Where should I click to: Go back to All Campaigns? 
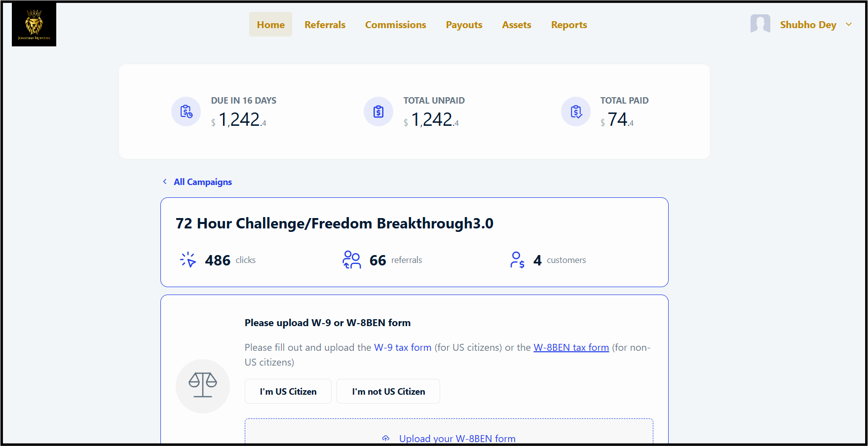203,182
